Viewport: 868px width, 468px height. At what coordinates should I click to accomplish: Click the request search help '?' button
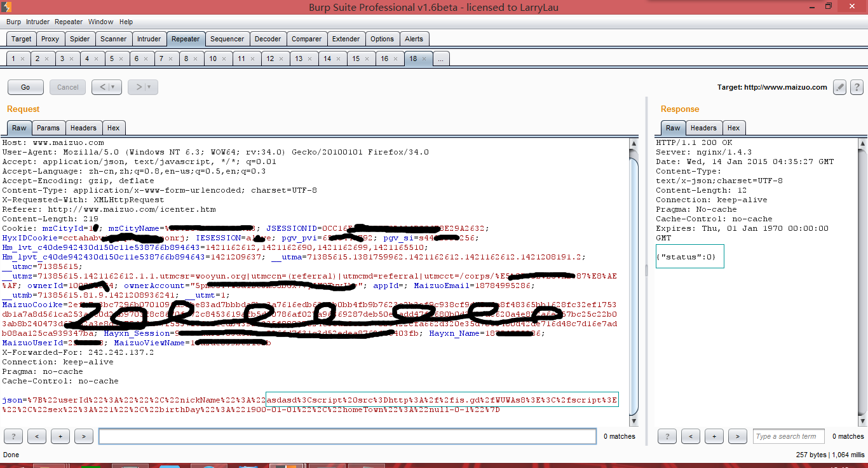13,436
